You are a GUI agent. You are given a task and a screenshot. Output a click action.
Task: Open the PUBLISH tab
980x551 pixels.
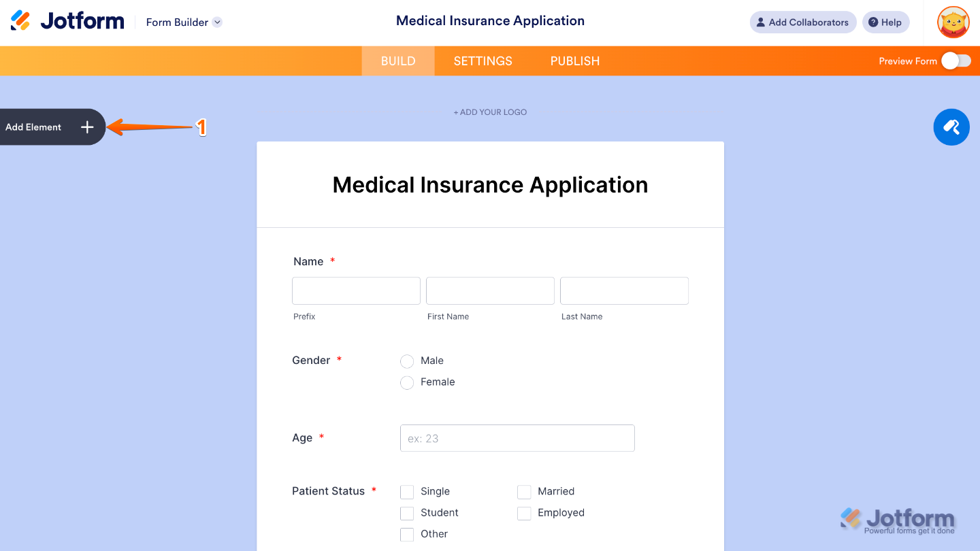574,61
